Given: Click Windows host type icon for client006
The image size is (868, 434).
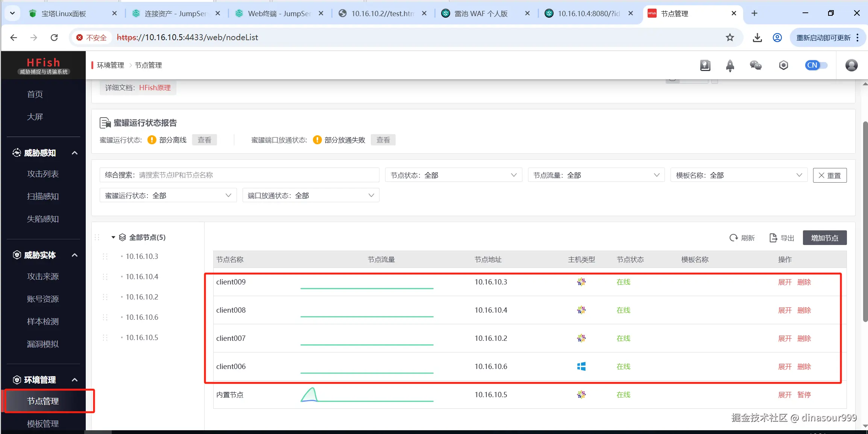Looking at the screenshot, I should pos(581,366).
